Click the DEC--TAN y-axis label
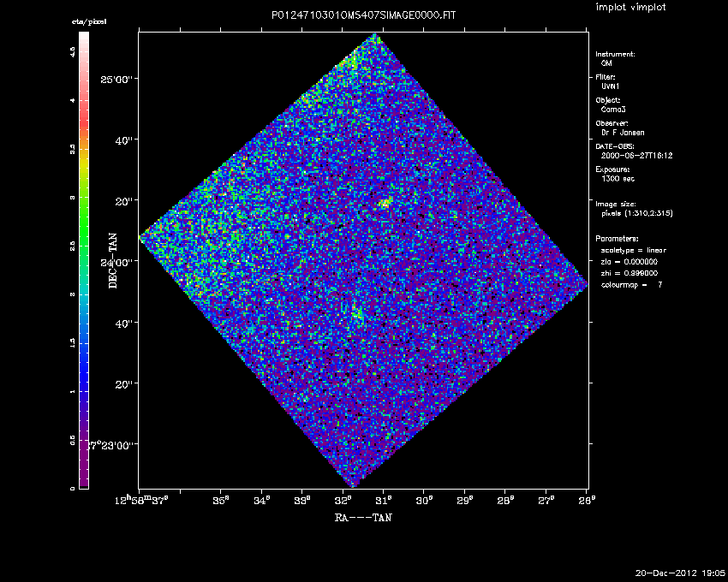This screenshot has width=728, height=582. (x=113, y=261)
